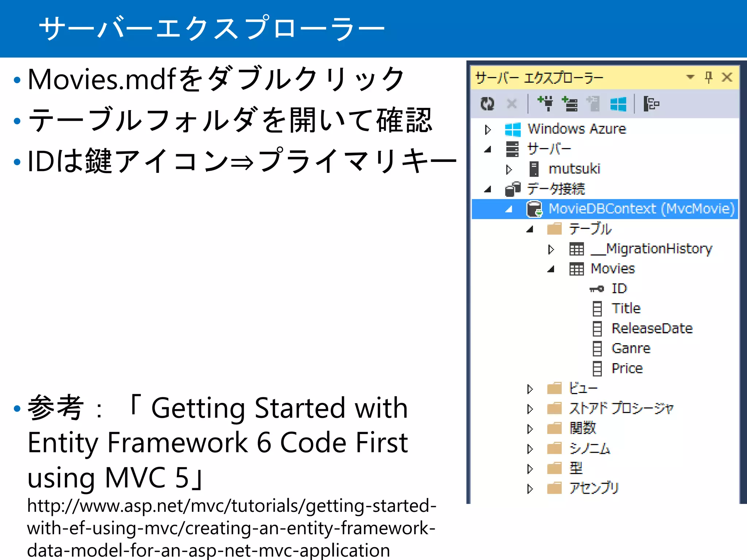Image resolution: width=747 pixels, height=560 pixels.
Task: Select the ストアド プロシージャ folder
Action: click(621, 408)
